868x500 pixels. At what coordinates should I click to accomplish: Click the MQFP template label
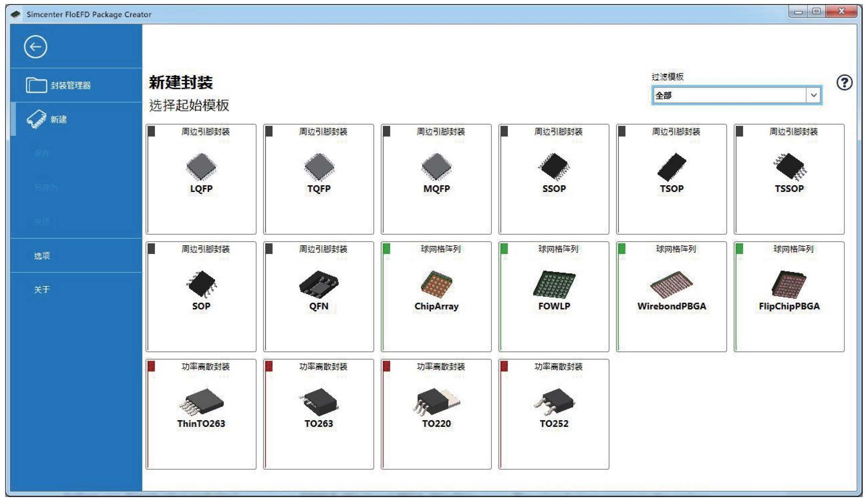click(437, 189)
